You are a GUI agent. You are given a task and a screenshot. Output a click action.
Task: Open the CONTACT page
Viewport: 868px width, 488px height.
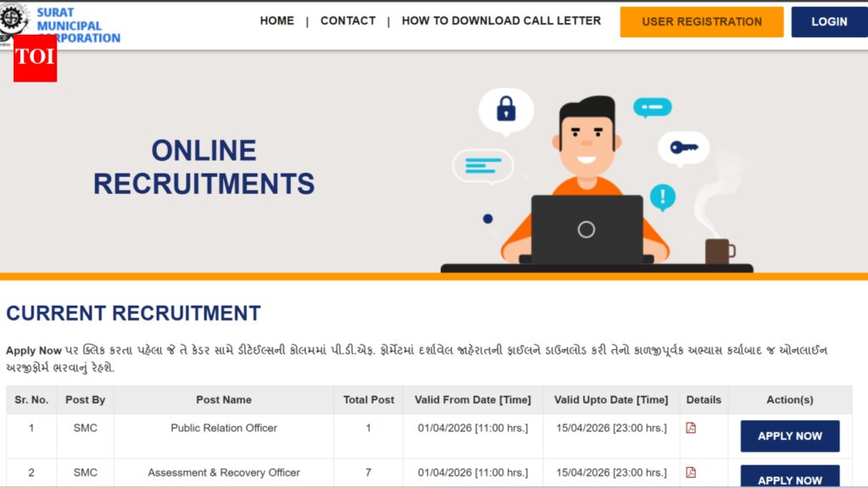pyautogui.click(x=348, y=21)
